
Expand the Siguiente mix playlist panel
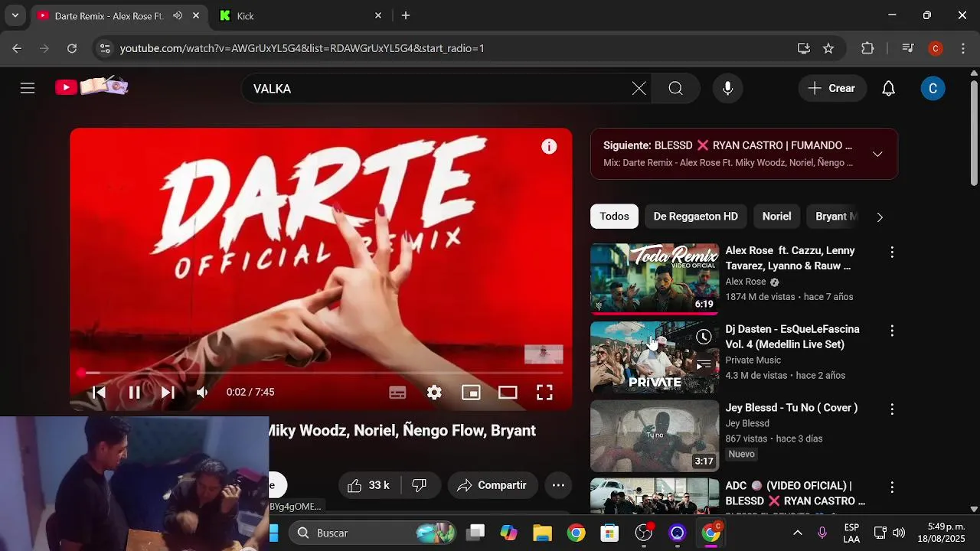click(877, 154)
